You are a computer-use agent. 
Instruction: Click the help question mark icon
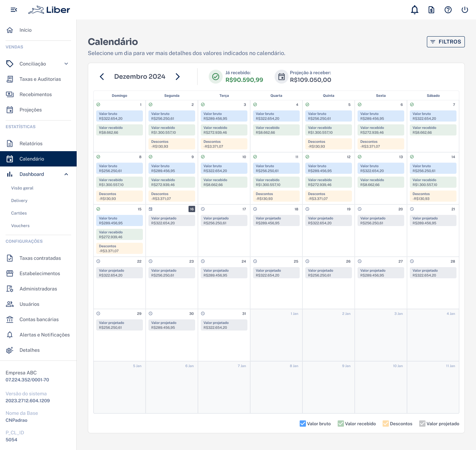[x=448, y=10]
